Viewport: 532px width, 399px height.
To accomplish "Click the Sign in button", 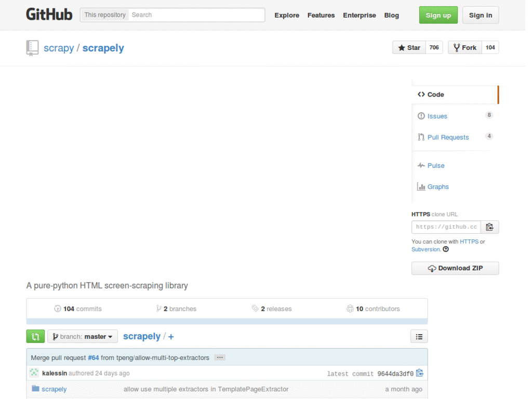I will pos(481,15).
